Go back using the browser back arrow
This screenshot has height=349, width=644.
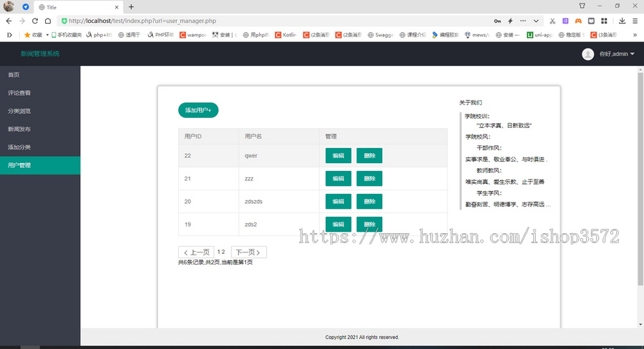(x=9, y=21)
